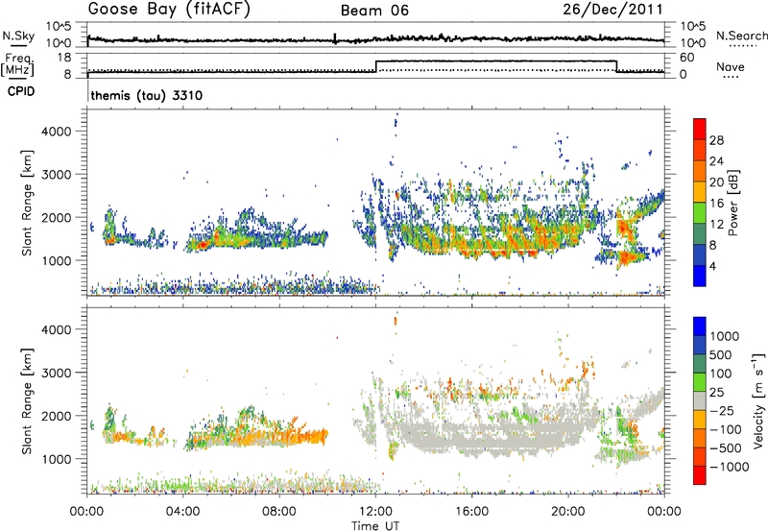The width and height of the screenshot is (768, 532).
Task: Click the '16:00' time tick label
Action: 471,512
